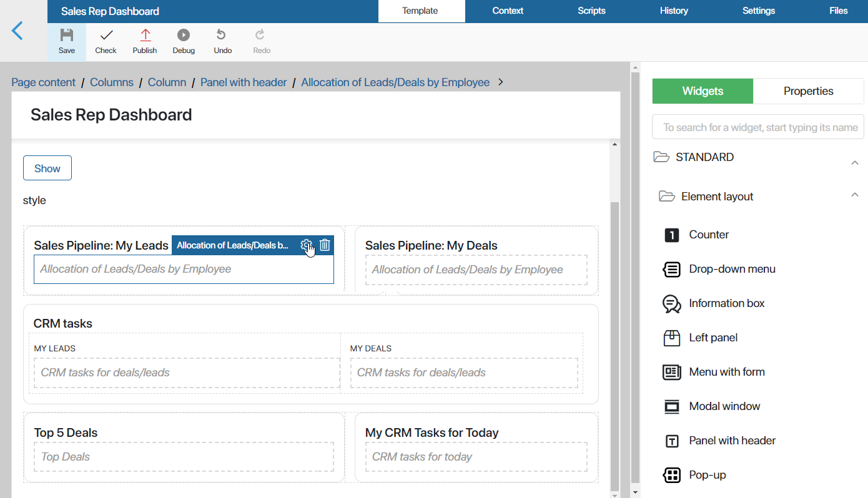Select the Information box widget icon
The height and width of the screenshot is (498, 868).
pos(671,304)
